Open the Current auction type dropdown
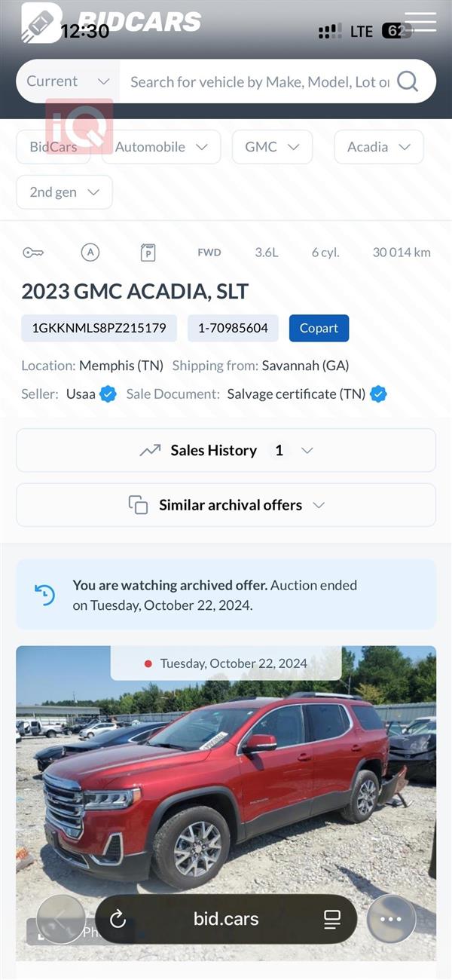452x980 pixels. tap(68, 81)
